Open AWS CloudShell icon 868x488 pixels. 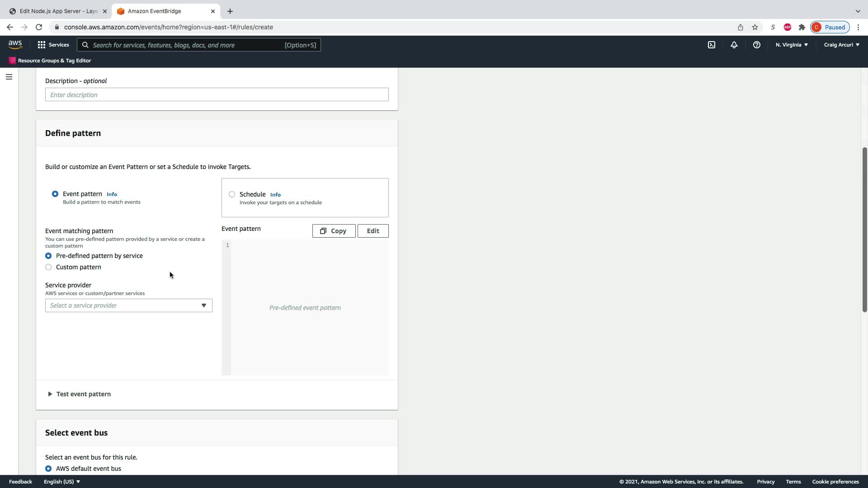pos(712,45)
